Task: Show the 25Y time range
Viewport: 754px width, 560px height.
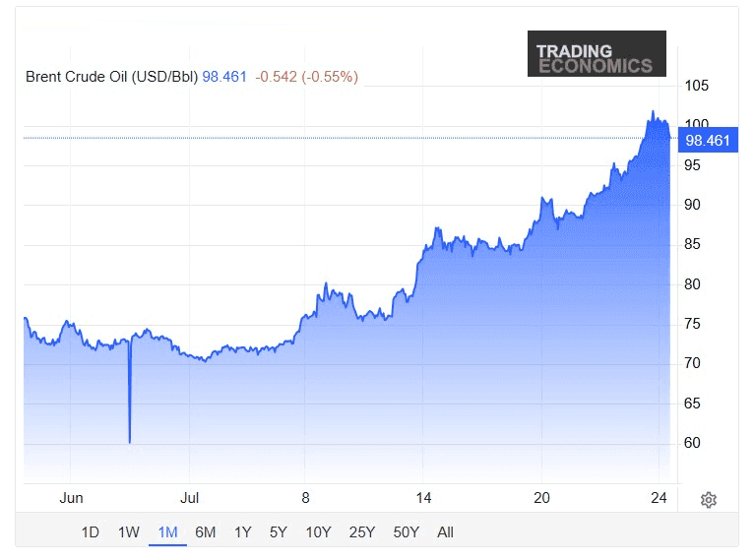Action: click(x=362, y=532)
